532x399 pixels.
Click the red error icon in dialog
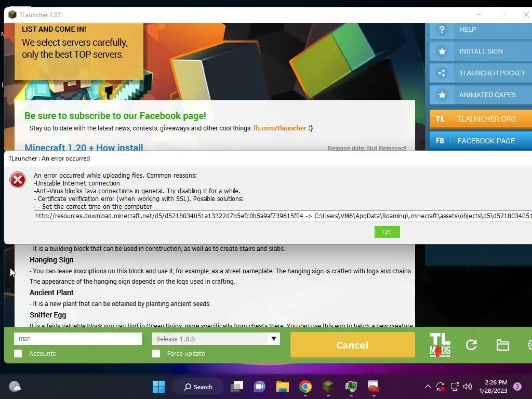coord(18,180)
